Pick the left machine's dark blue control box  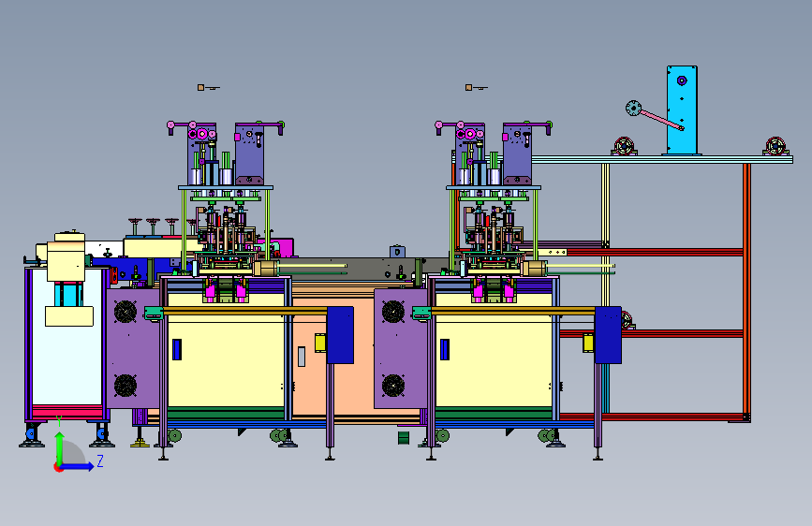pyautogui.click(x=340, y=335)
